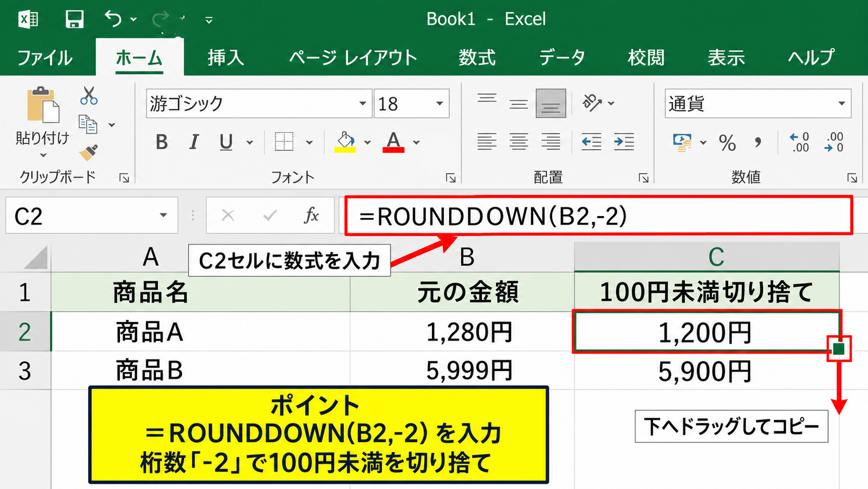This screenshot has width=868, height=489.
Task: Click the 貼り付け paste icon
Action: [43, 105]
